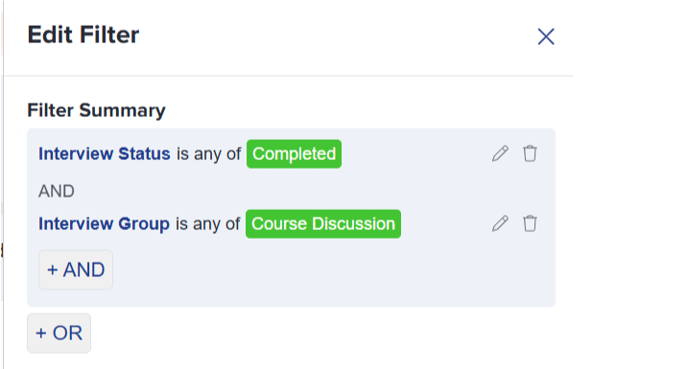Select the green Completed value tag
688x369 pixels.
pos(294,154)
